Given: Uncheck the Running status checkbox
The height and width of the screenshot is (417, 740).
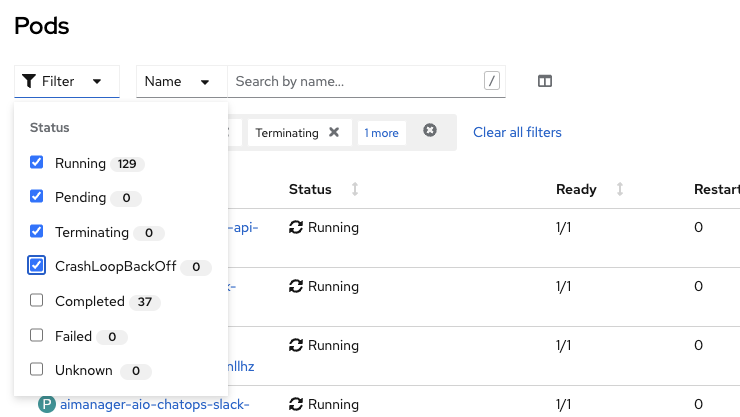Looking at the screenshot, I should tap(37, 163).
